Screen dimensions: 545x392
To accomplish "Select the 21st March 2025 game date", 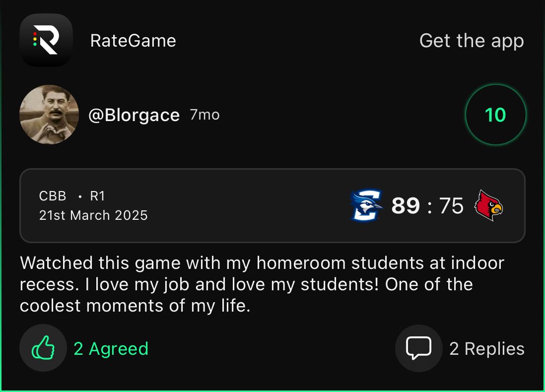I will [93, 215].
